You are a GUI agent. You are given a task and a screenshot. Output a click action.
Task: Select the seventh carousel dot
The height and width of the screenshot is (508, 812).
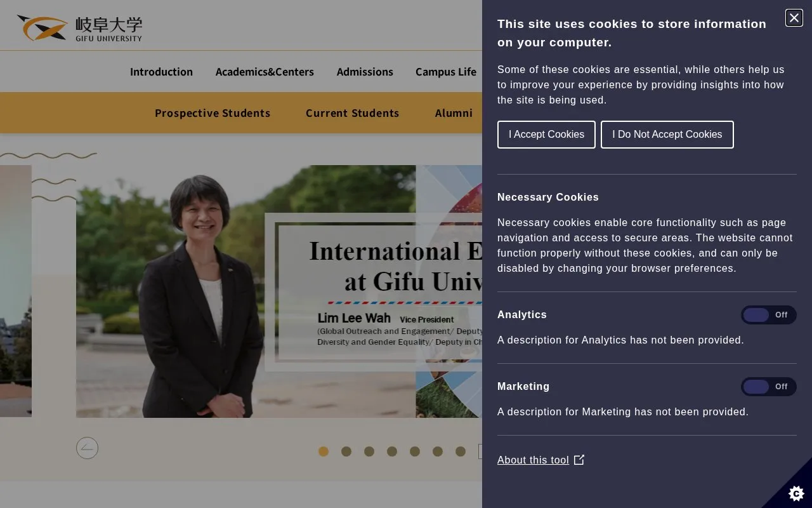coord(461,451)
